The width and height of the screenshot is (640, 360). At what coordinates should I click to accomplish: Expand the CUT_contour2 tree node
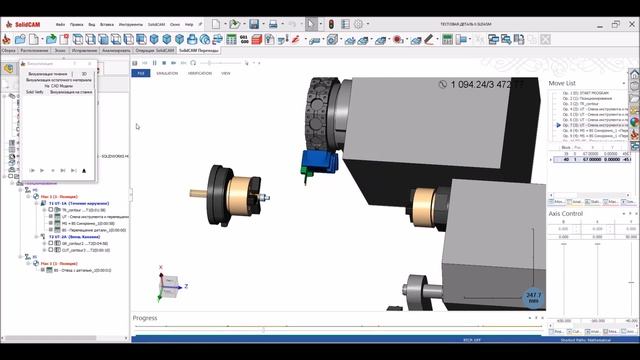44,250
